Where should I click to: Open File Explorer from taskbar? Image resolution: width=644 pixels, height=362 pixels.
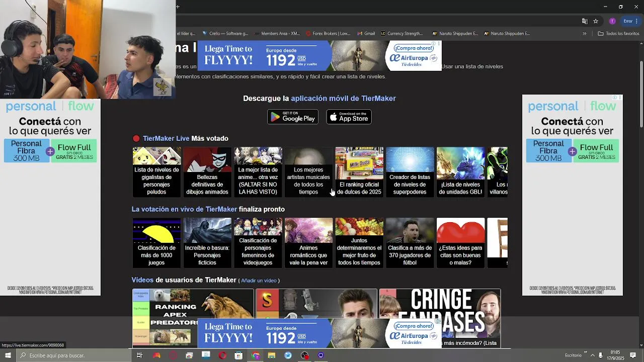[x=272, y=355]
